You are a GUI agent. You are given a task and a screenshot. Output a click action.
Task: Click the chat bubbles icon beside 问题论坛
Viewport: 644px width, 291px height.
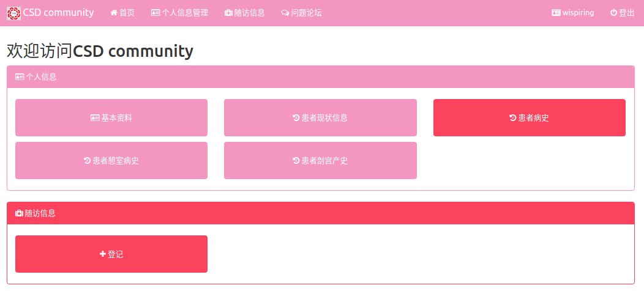click(x=285, y=13)
